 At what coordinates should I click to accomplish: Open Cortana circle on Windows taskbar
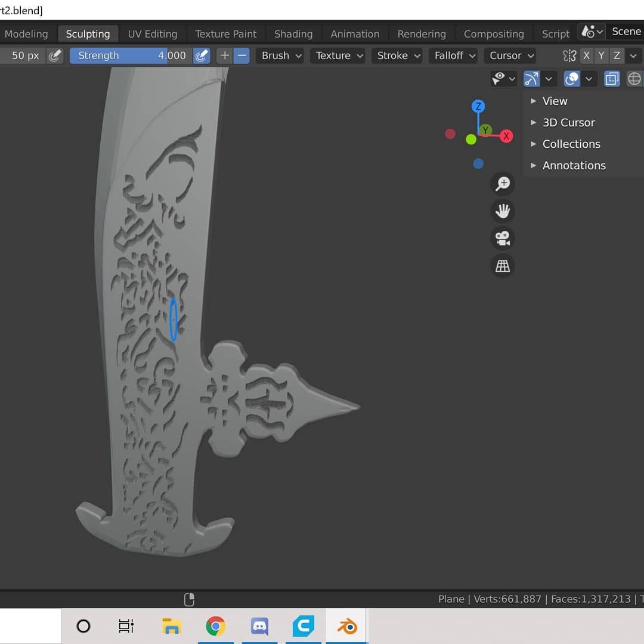[x=83, y=626]
